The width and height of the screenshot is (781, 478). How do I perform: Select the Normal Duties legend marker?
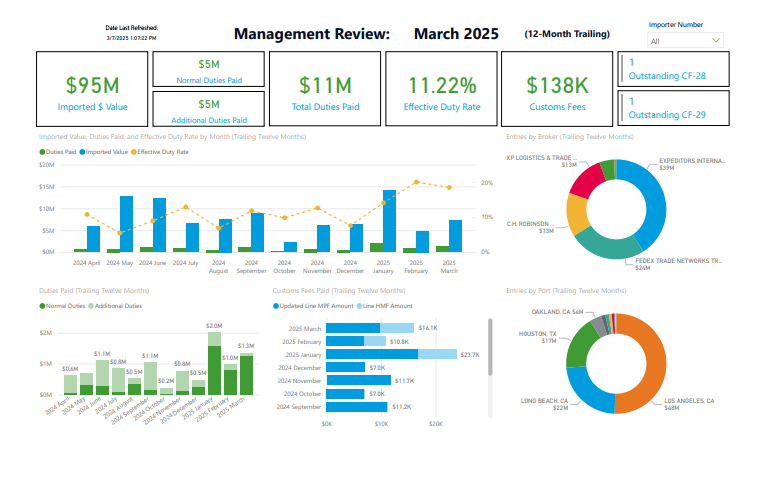tap(43, 305)
